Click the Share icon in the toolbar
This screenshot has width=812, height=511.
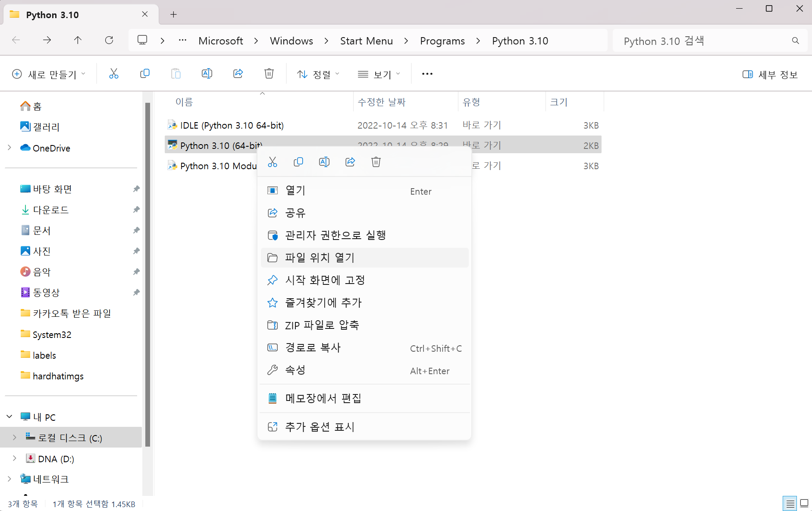point(238,74)
